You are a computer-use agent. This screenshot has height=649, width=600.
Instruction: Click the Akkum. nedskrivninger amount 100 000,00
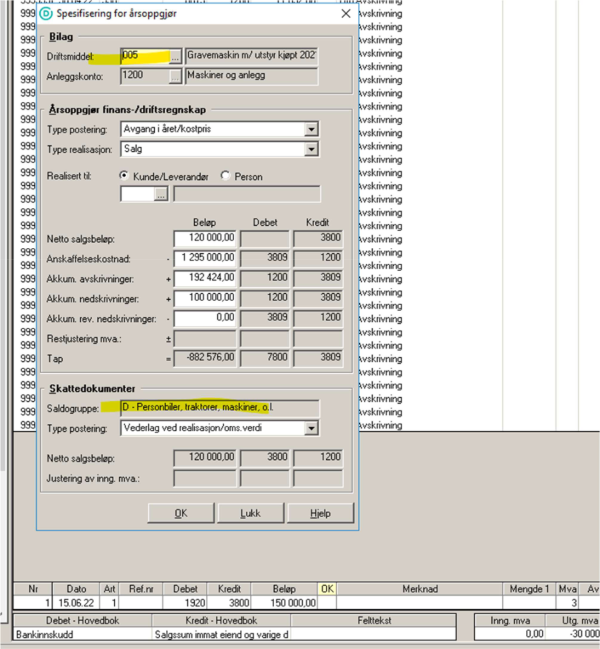205,298
